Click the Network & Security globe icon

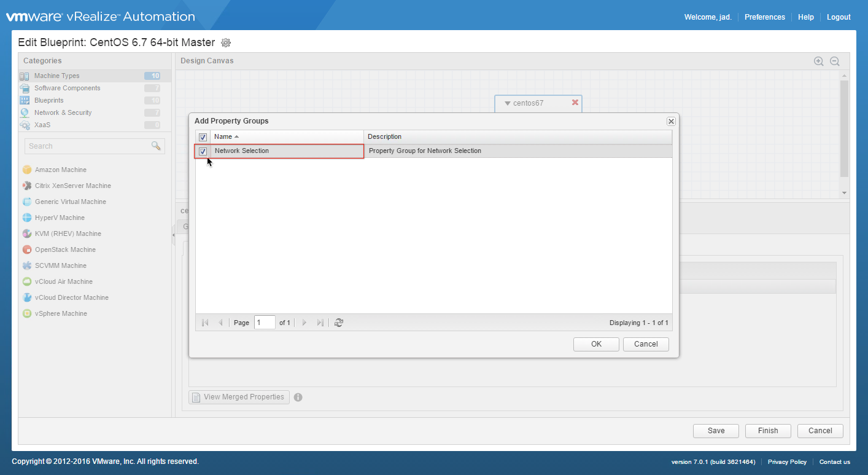click(25, 113)
